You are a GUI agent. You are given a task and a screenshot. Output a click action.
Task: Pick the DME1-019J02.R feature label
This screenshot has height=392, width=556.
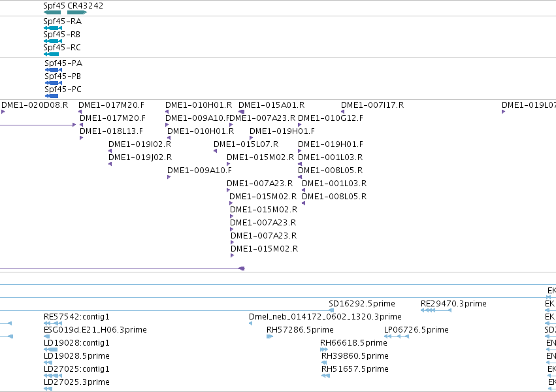(140, 157)
